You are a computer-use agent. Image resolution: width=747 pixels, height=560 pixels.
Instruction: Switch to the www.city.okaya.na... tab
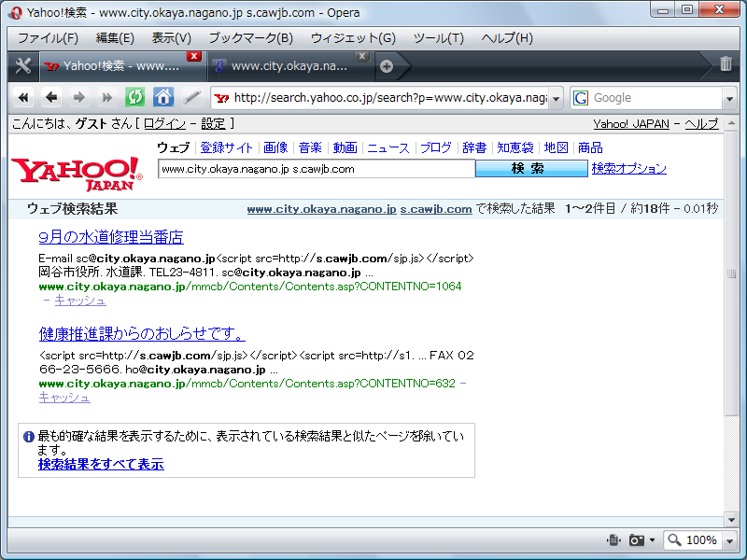[289, 66]
